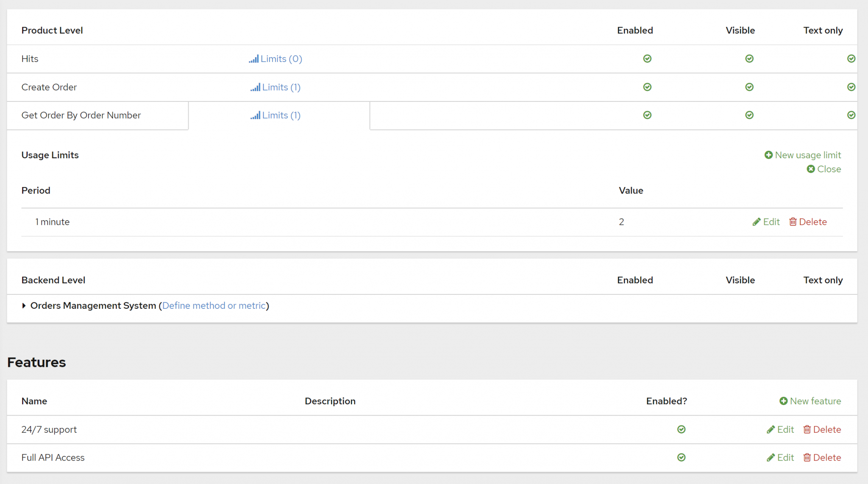Create a new feature
This screenshot has width=868, height=484.
pos(810,401)
